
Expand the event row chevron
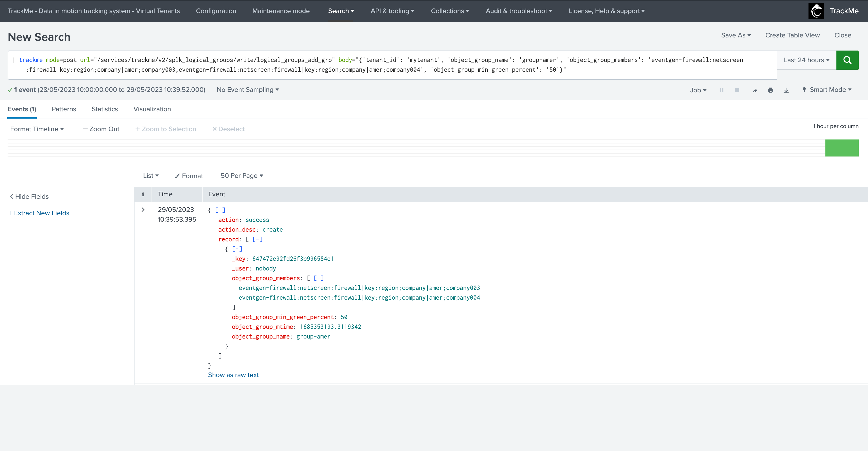143,209
